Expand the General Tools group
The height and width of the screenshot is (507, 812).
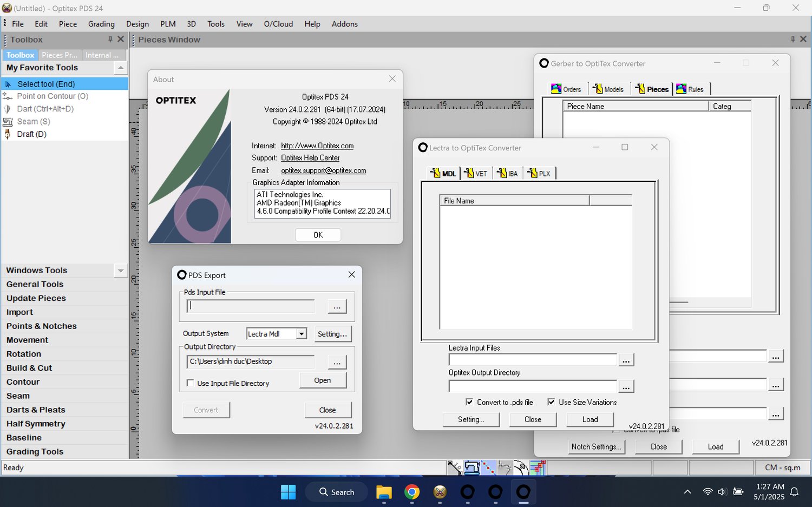64,284
